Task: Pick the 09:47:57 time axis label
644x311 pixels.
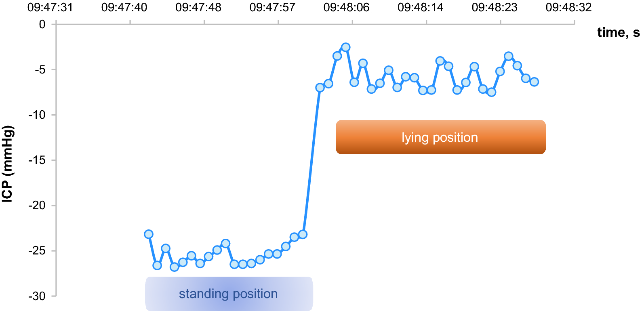Action: (x=272, y=7)
